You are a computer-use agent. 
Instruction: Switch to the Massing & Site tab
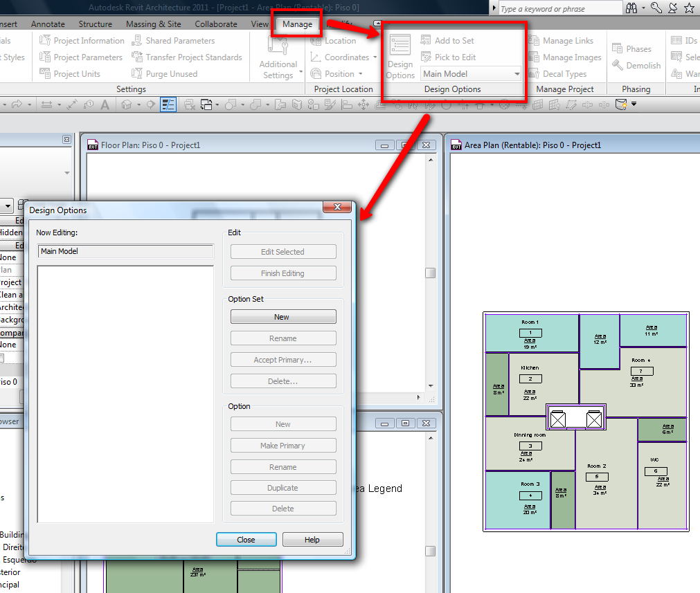click(154, 24)
